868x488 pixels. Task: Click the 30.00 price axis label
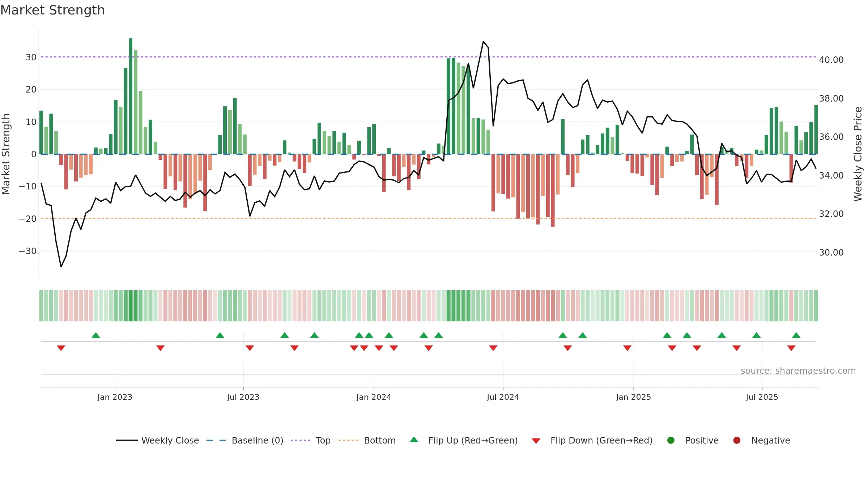[x=831, y=253]
